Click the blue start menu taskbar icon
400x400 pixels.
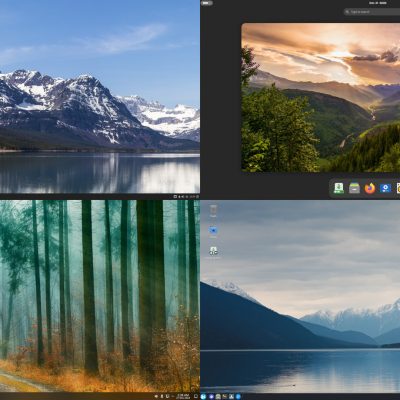click(203, 396)
